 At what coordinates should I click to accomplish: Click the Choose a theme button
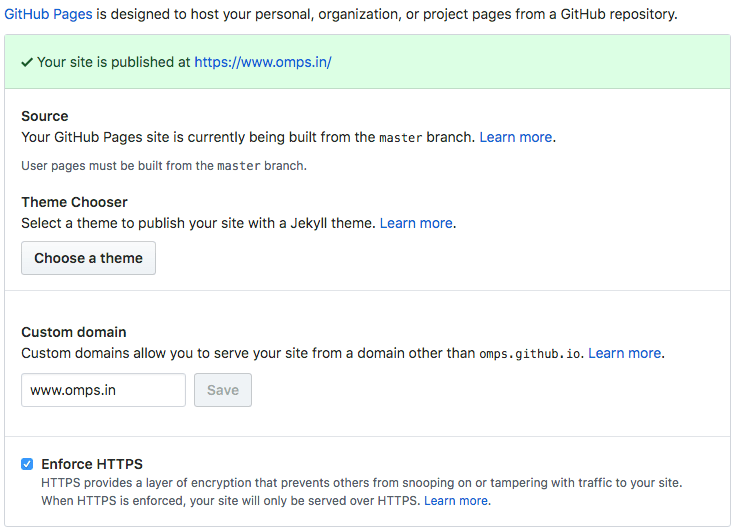pyautogui.click(x=88, y=258)
